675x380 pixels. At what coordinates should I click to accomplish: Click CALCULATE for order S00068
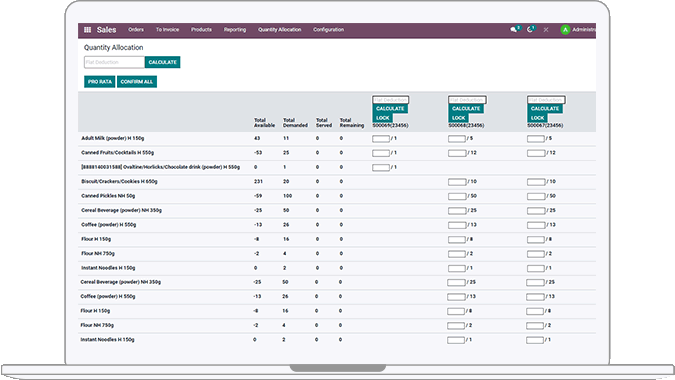[x=466, y=108]
